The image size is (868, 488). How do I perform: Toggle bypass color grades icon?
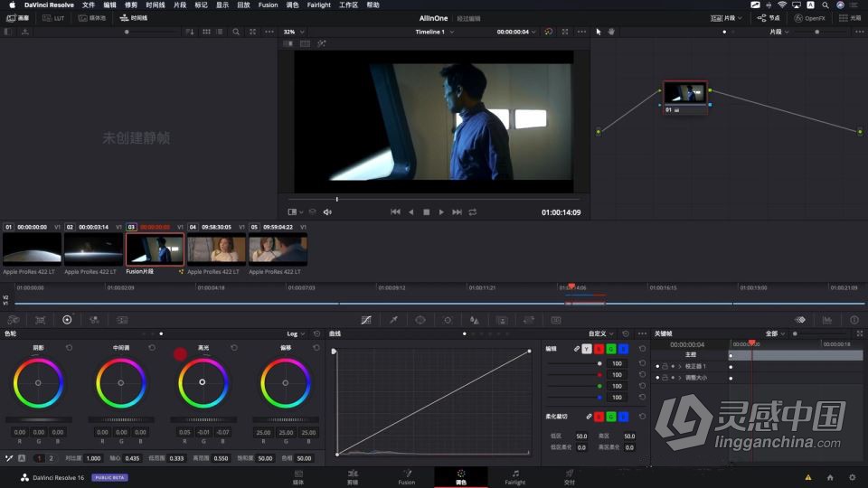(548, 32)
